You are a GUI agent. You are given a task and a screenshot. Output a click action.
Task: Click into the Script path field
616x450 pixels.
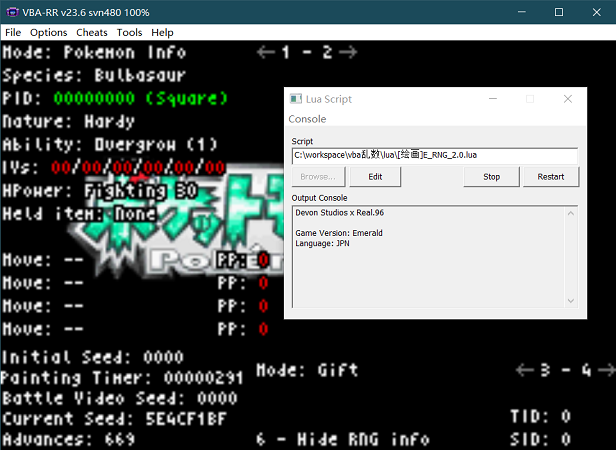434,156
